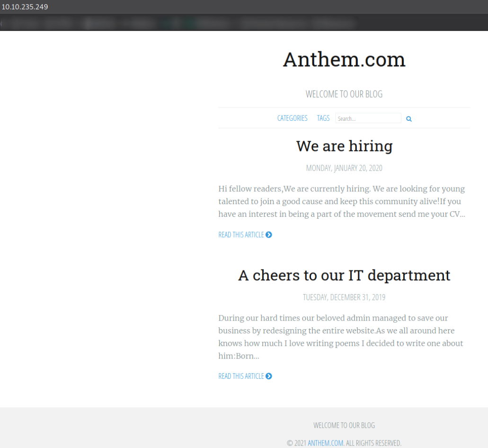488x448 pixels.
Task: Click arrow icon beside second Read This Article
Action: tap(269, 376)
